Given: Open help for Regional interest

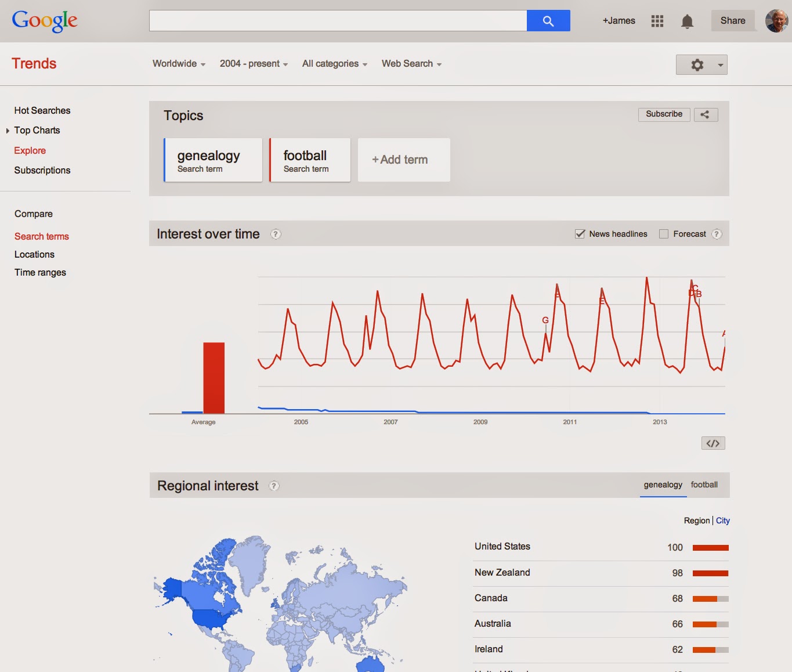Looking at the screenshot, I should coord(274,486).
